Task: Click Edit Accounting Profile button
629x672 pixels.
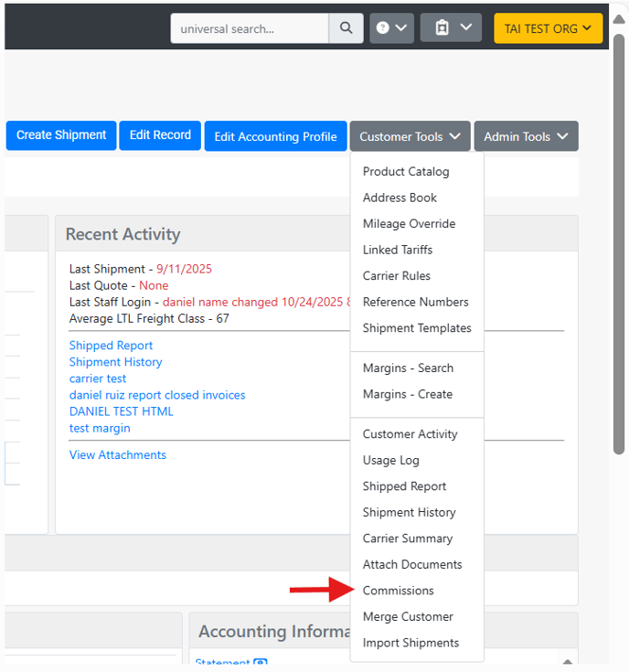Action: pyautogui.click(x=275, y=136)
